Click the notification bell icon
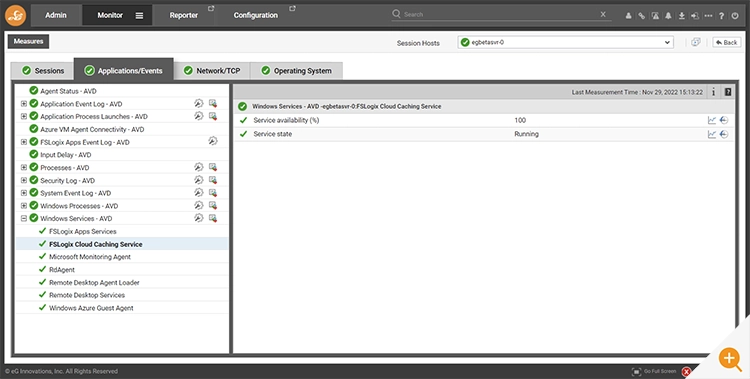 coord(668,16)
